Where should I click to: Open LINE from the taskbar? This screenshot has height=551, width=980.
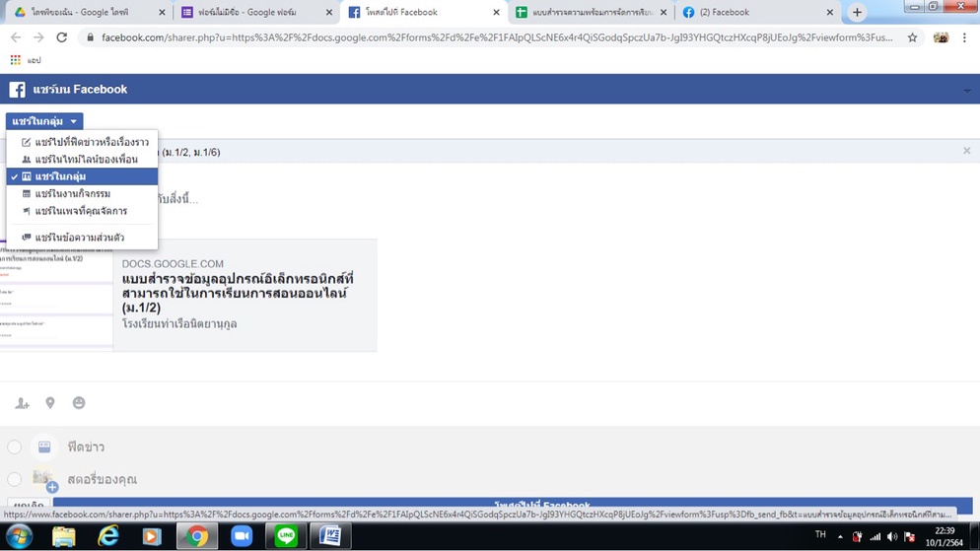[x=286, y=536]
